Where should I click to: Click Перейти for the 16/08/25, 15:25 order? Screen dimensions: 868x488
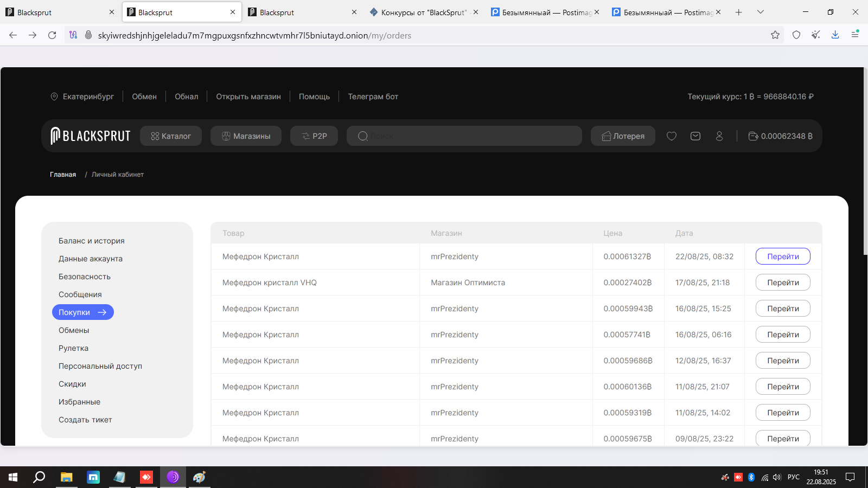783,309
